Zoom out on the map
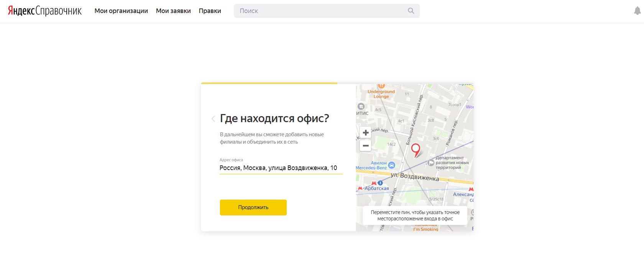The image size is (644, 263). (366, 146)
